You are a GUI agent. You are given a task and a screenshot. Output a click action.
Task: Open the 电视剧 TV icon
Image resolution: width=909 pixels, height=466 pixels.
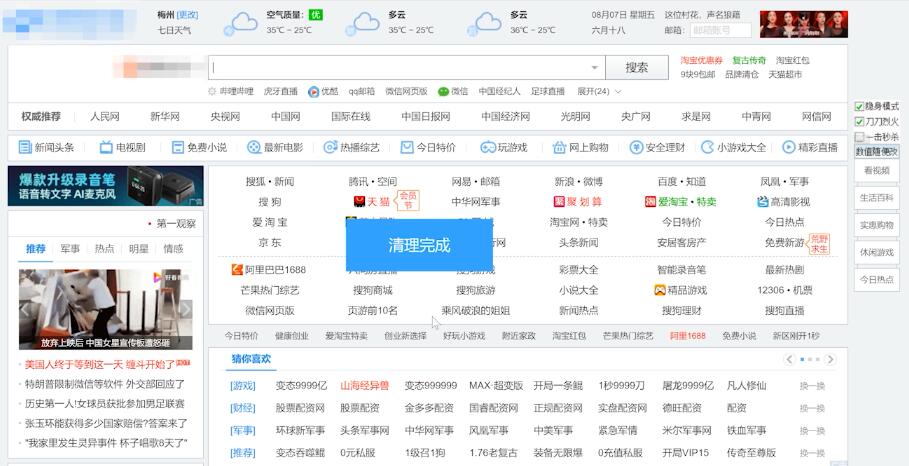(x=106, y=147)
